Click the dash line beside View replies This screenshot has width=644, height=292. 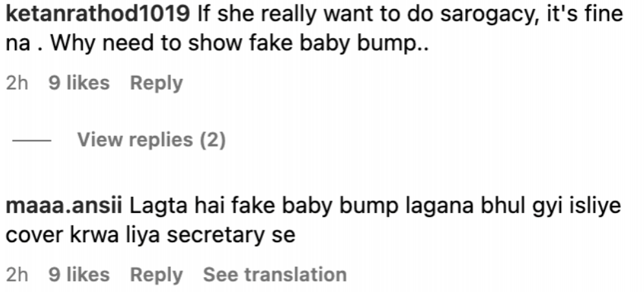tap(32, 140)
